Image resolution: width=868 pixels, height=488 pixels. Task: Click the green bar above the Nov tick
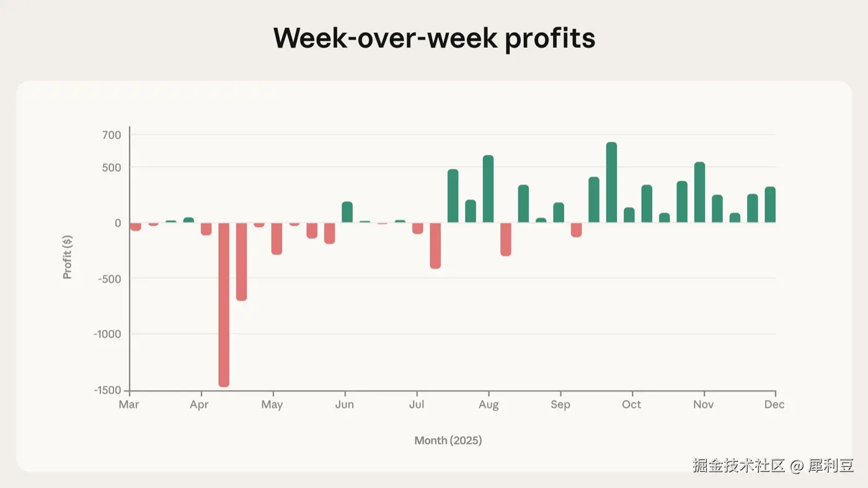pyautogui.click(x=699, y=192)
